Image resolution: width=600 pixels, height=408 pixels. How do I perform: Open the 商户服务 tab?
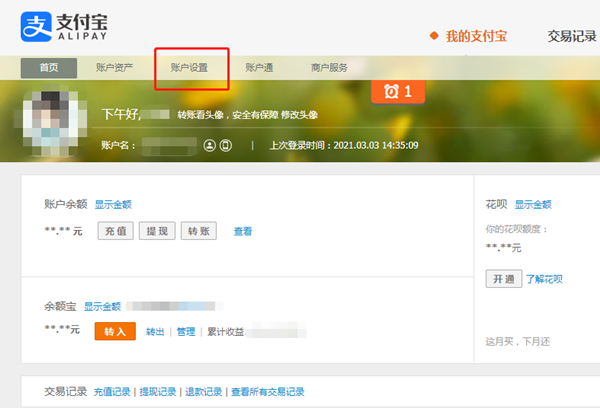(x=329, y=68)
